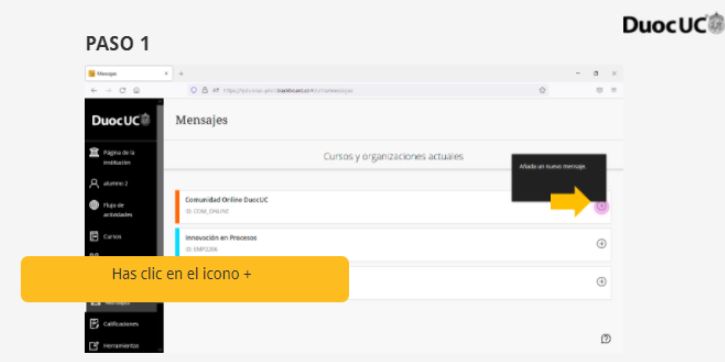725x362 pixels.
Task: Click the URL address bar
Action: (x=368, y=91)
